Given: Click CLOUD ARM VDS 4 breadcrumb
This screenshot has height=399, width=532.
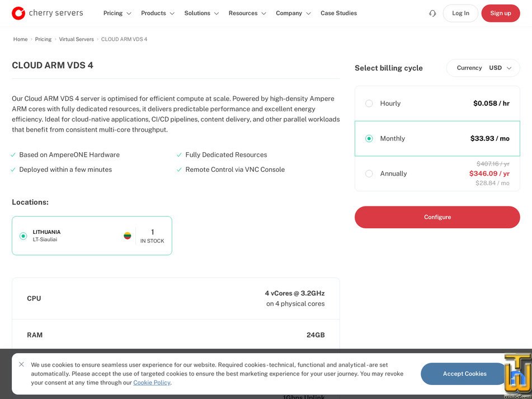Looking at the screenshot, I should [124, 39].
